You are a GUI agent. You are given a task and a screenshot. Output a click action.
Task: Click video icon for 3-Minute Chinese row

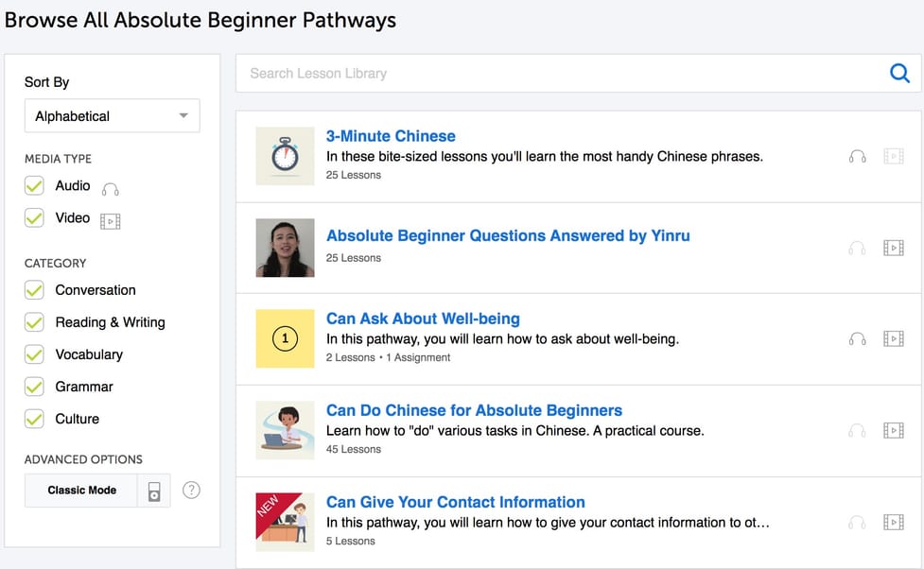tap(894, 157)
